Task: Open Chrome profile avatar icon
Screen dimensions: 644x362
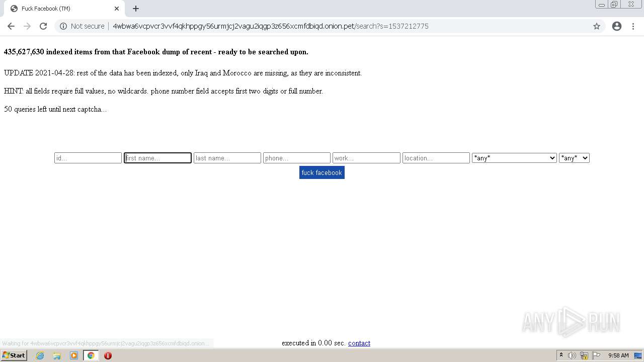Action: pos(617,26)
